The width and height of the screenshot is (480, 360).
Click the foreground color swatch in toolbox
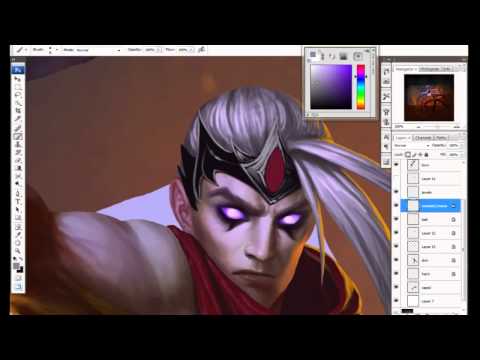tap(16, 266)
